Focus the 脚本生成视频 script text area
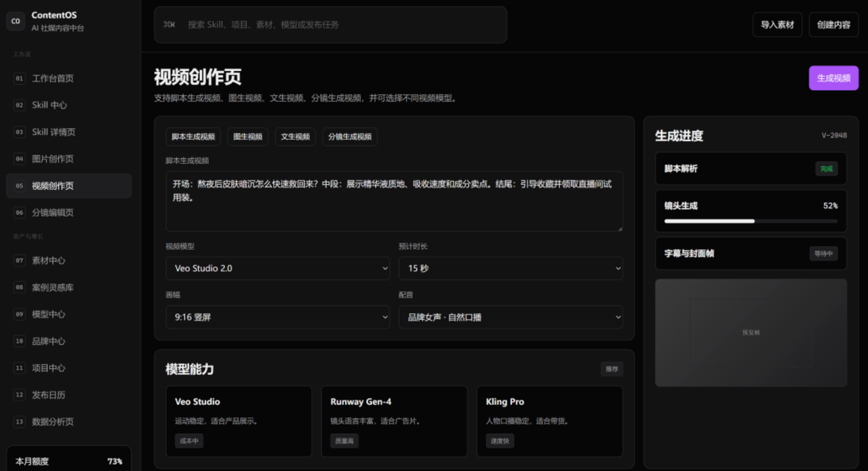 coord(394,201)
